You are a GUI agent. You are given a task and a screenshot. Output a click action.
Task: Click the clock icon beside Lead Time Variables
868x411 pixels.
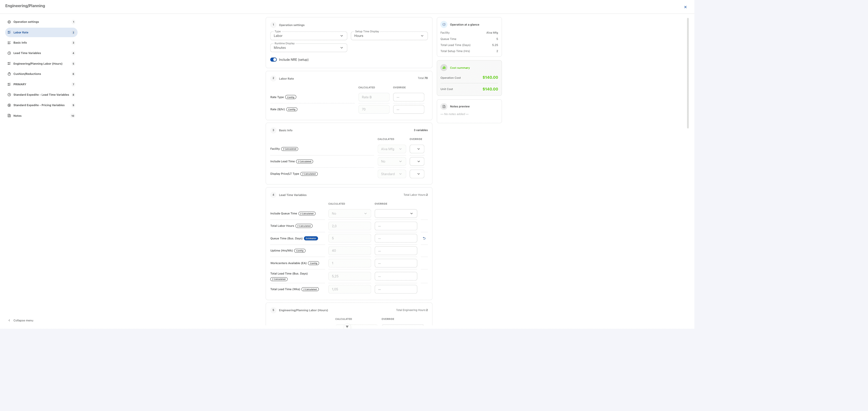(x=9, y=53)
